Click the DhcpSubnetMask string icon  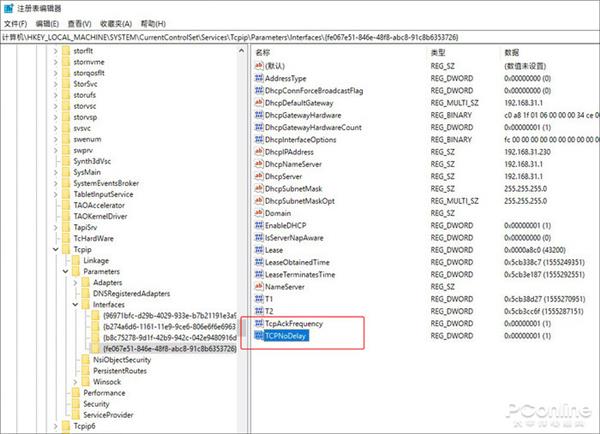(259, 188)
